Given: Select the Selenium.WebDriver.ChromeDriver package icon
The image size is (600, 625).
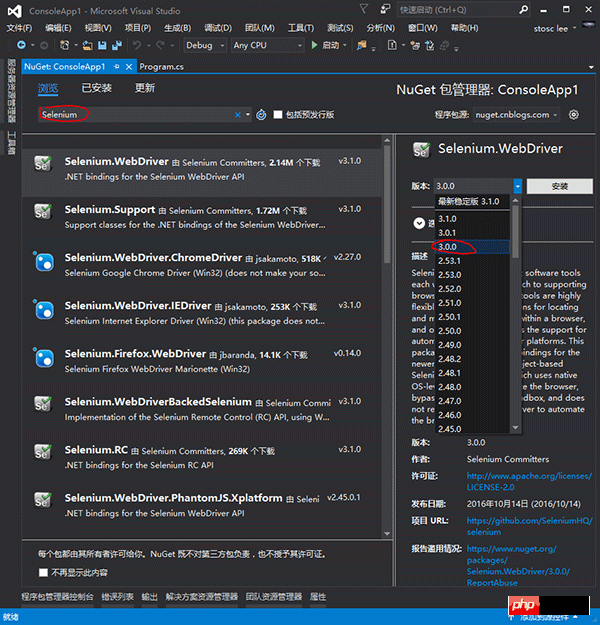Looking at the screenshot, I should coord(43,261).
